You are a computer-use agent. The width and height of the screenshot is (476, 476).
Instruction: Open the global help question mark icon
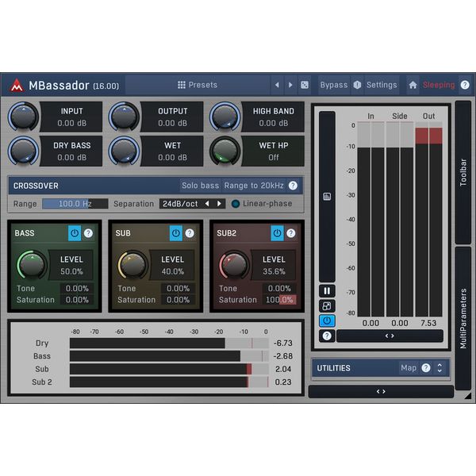[x=465, y=85]
